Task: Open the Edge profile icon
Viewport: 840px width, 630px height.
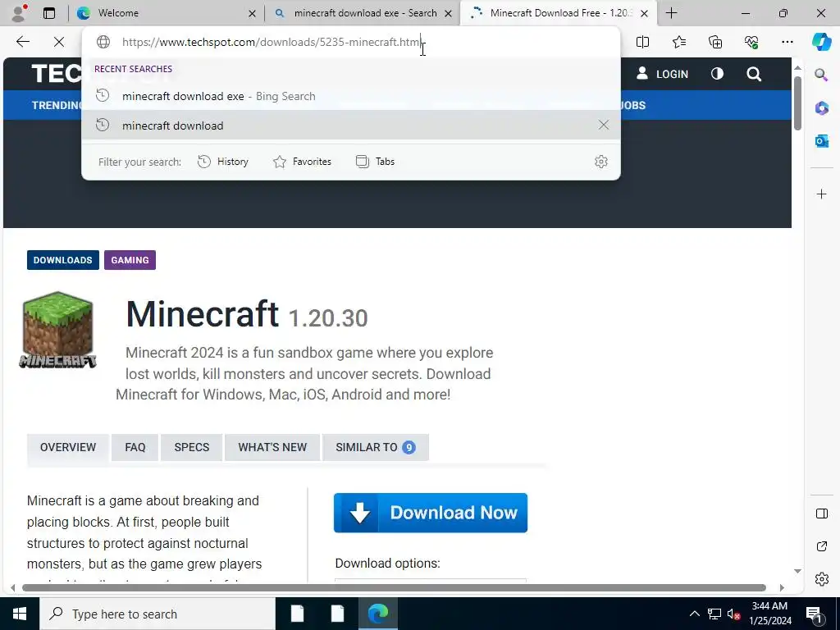Action: [x=20, y=13]
